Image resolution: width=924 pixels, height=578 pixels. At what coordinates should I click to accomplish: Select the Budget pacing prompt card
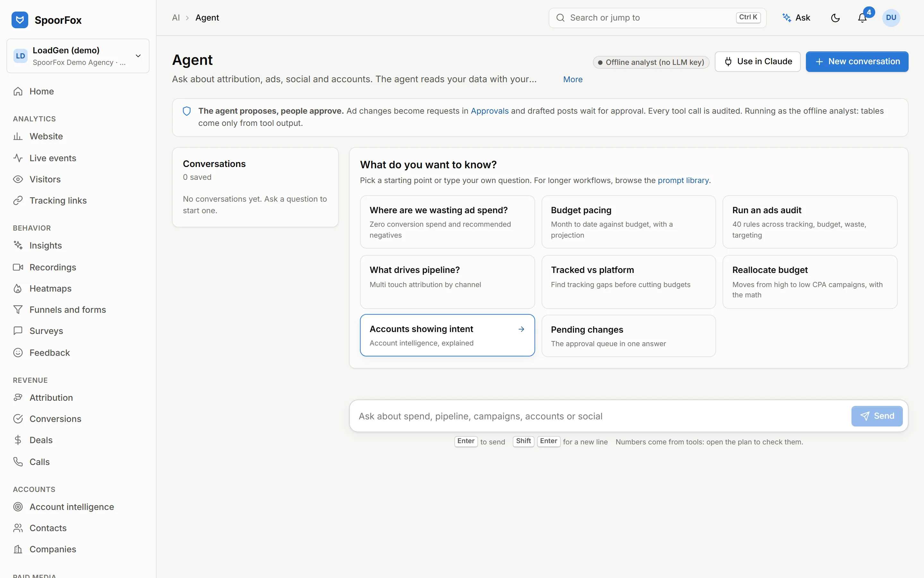pos(629,222)
